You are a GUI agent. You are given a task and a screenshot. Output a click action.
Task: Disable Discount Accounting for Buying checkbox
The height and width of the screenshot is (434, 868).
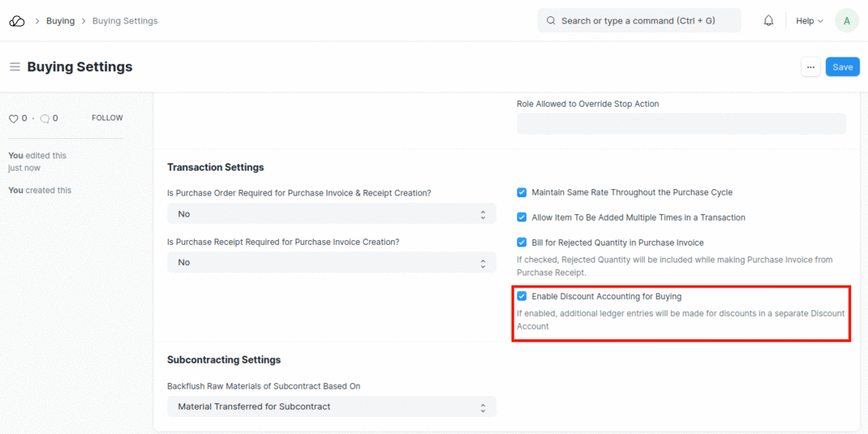click(522, 297)
